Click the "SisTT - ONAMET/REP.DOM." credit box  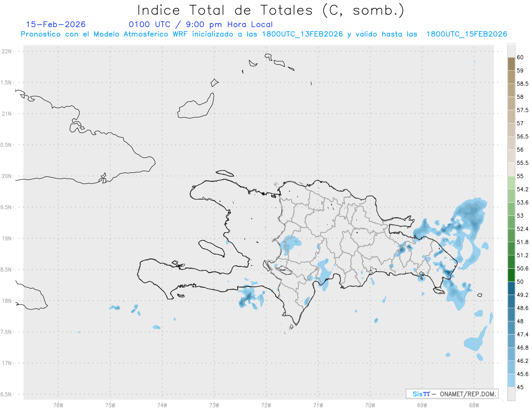(x=452, y=394)
